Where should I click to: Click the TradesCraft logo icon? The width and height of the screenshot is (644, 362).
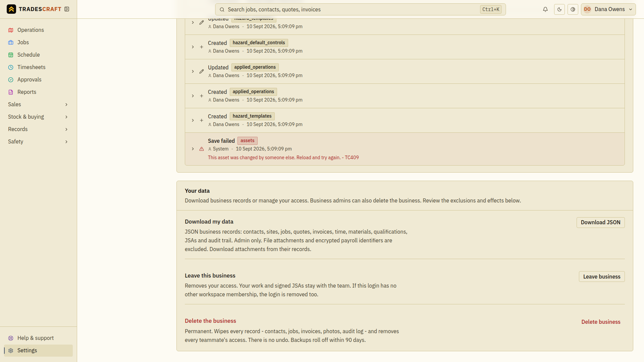point(11,9)
